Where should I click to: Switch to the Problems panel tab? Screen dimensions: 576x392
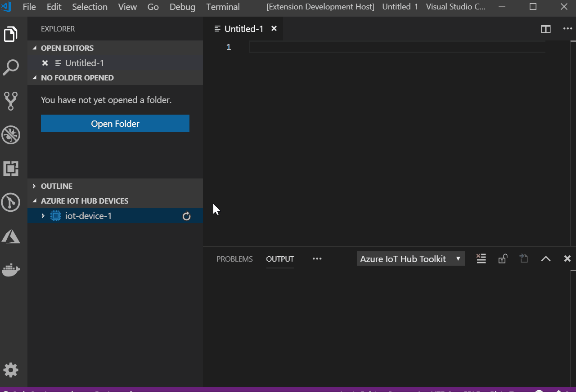click(234, 259)
